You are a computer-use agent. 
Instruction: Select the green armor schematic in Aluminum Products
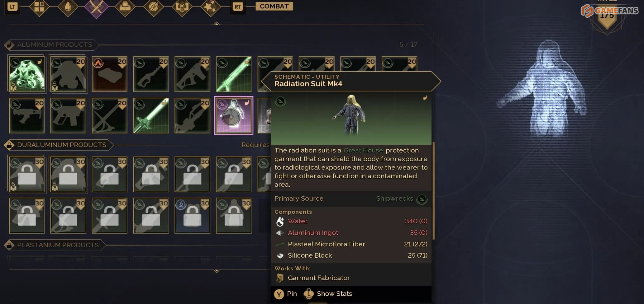coord(27,74)
